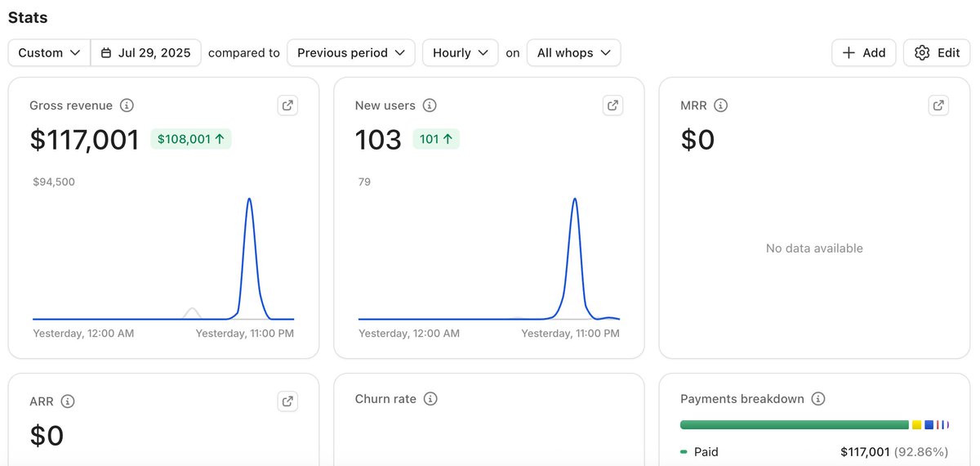
Task: Click the $117,001 gross revenue total
Action: point(85,140)
